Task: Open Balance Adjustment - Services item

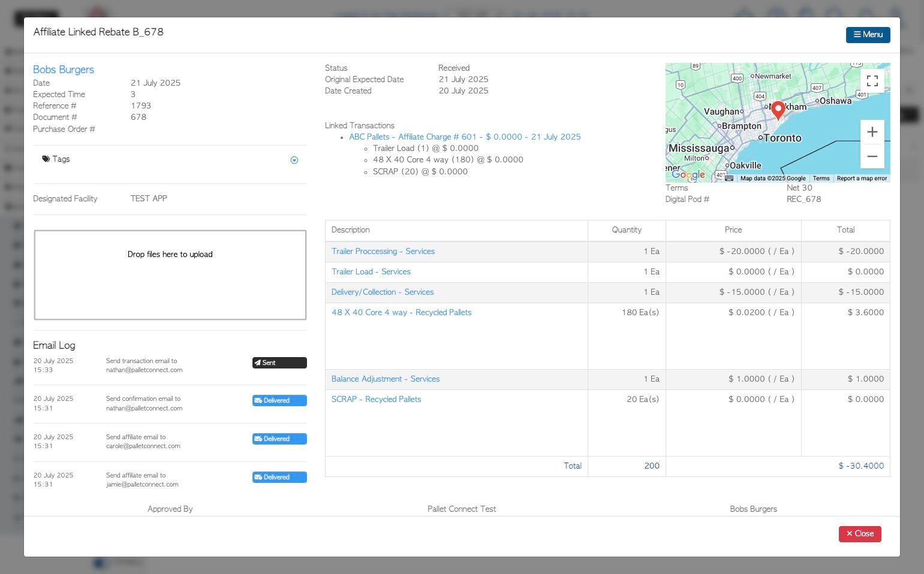Action: pos(386,379)
